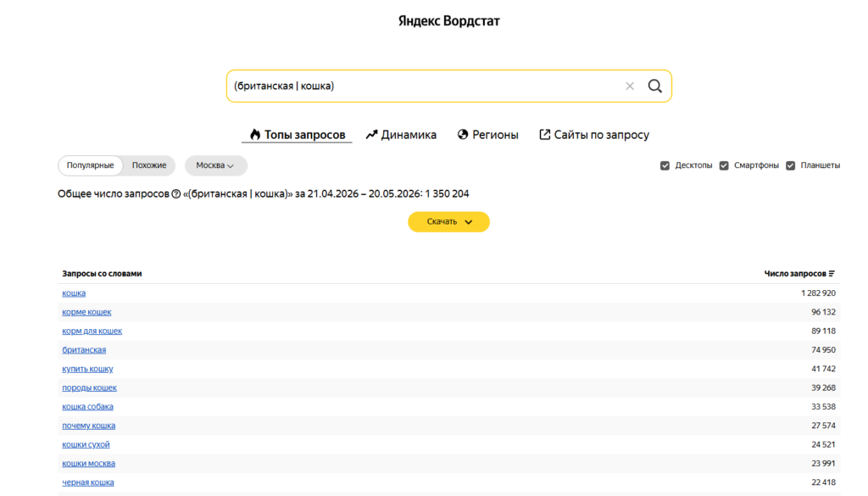Open help icon next to Общее число запросов
Image resolution: width=868 pixels, height=496 pixels.
[x=176, y=194]
